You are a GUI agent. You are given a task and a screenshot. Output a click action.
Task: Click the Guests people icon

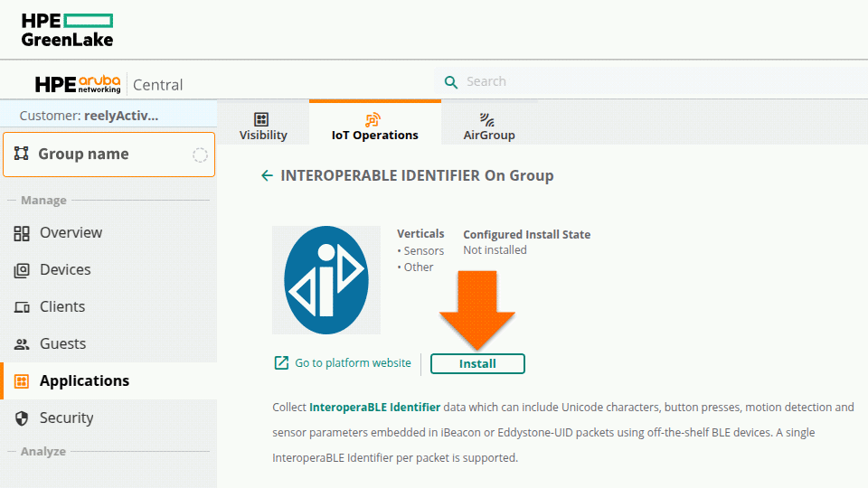[x=22, y=344]
